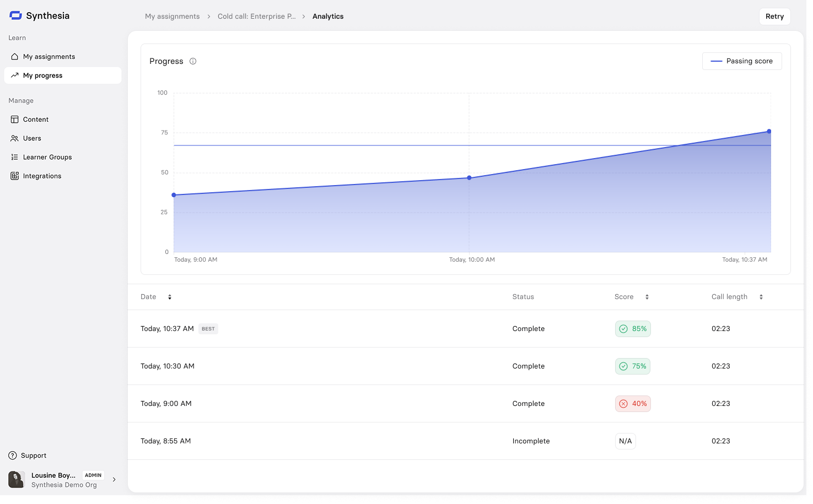Open the Today, 9:00 AM attempt row

click(x=466, y=404)
